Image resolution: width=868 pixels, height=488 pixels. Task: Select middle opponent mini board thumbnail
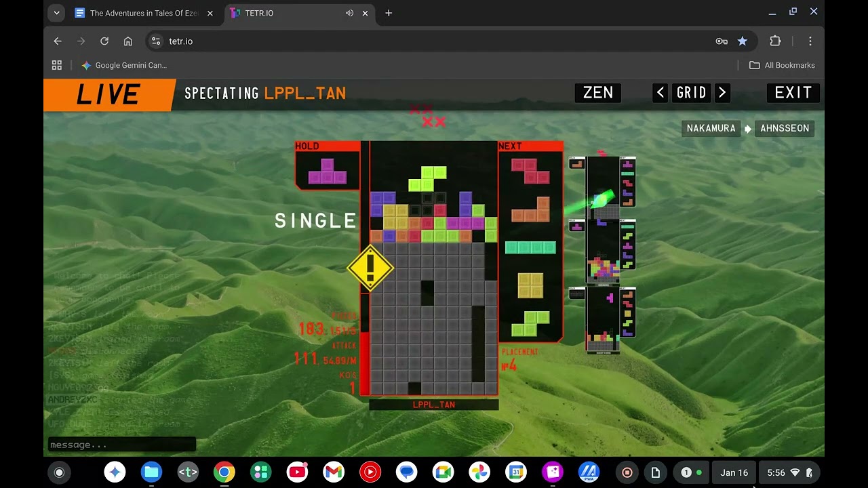(602, 251)
